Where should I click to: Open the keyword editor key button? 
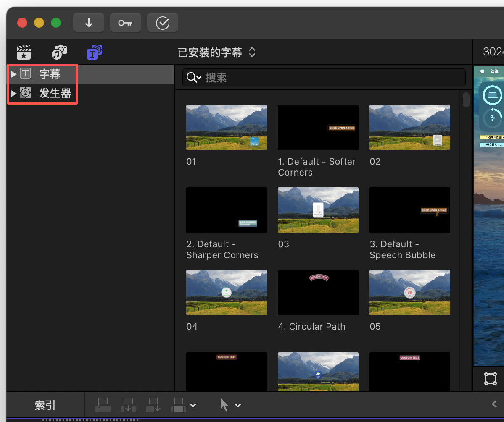(x=126, y=23)
